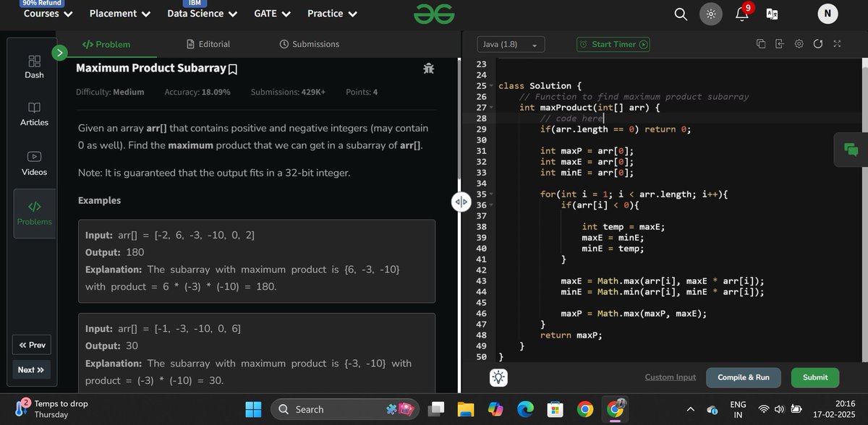Expand the GATE dropdown menu
868x425 pixels.
tap(273, 14)
